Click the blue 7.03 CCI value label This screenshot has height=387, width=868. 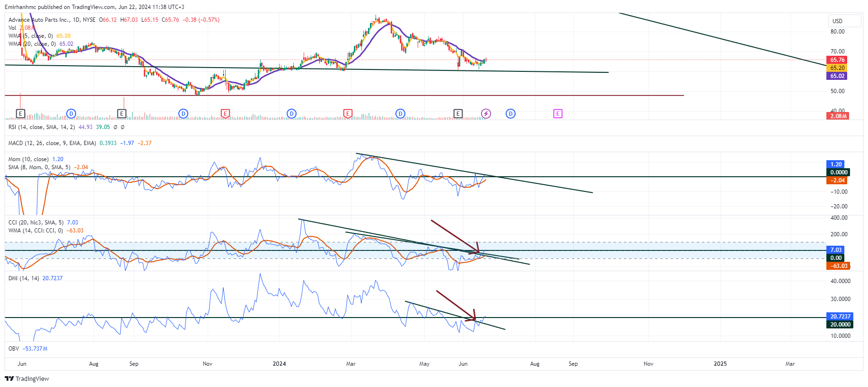pos(836,250)
